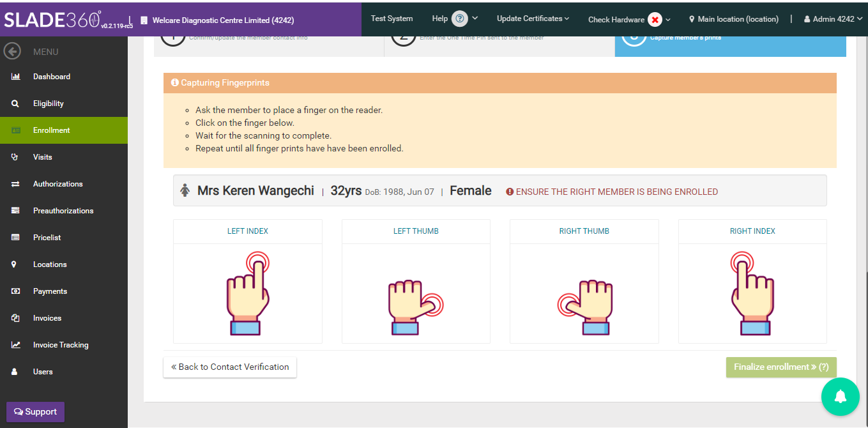Select Preauthorizations in the sidebar
Screen dimensions: 868x428
(64, 211)
